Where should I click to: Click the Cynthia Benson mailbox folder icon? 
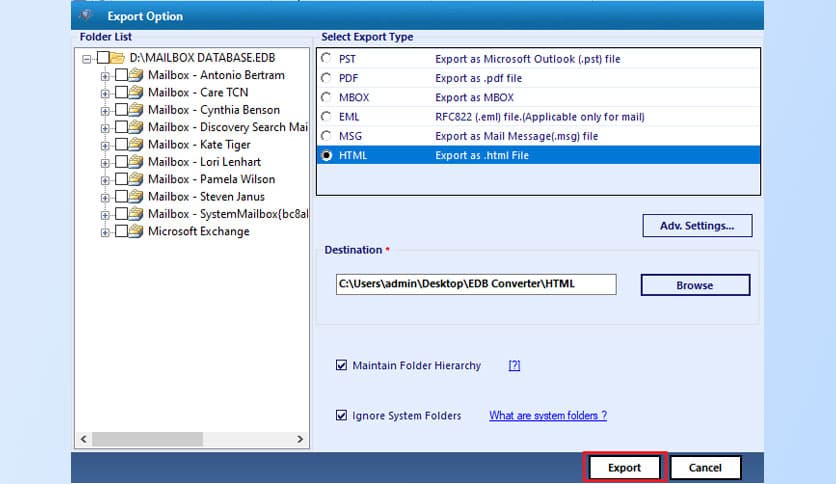click(x=136, y=110)
